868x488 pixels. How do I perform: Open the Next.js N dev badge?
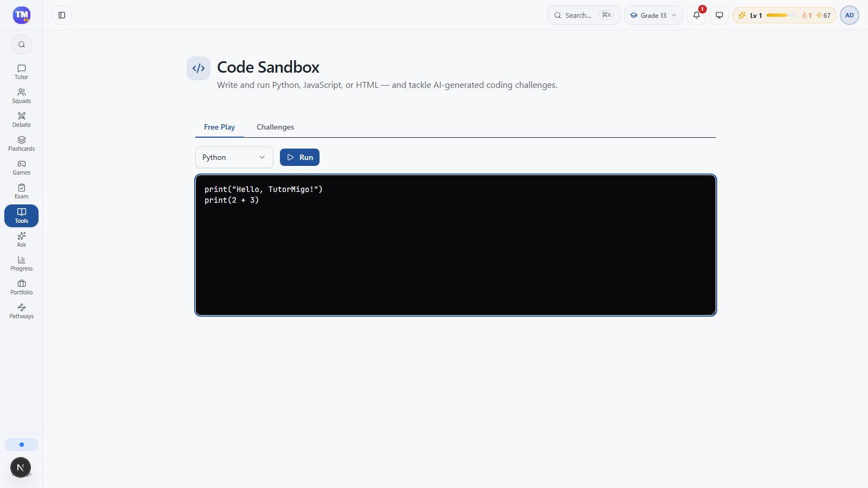(21, 467)
